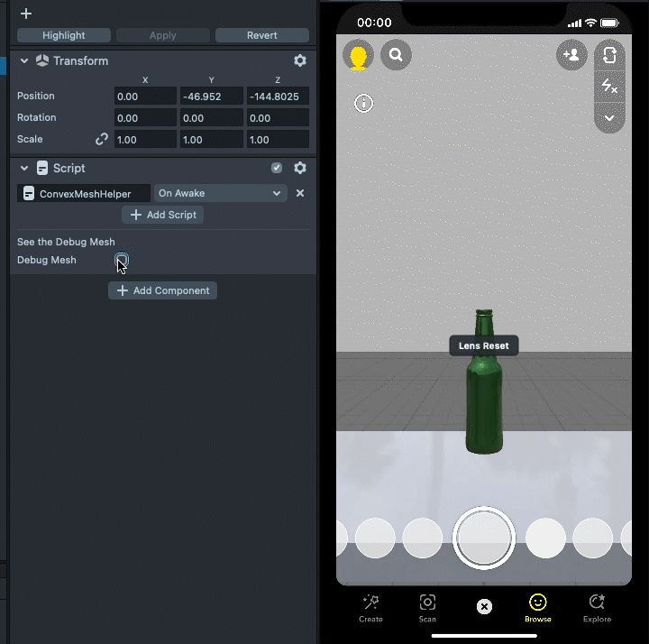Open search in the Snapchat preview
649x644 pixels.
(396, 56)
